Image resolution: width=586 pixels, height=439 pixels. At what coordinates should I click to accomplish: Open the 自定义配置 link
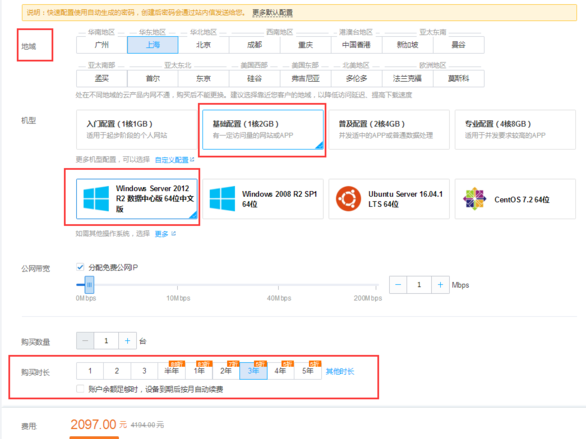click(172, 160)
